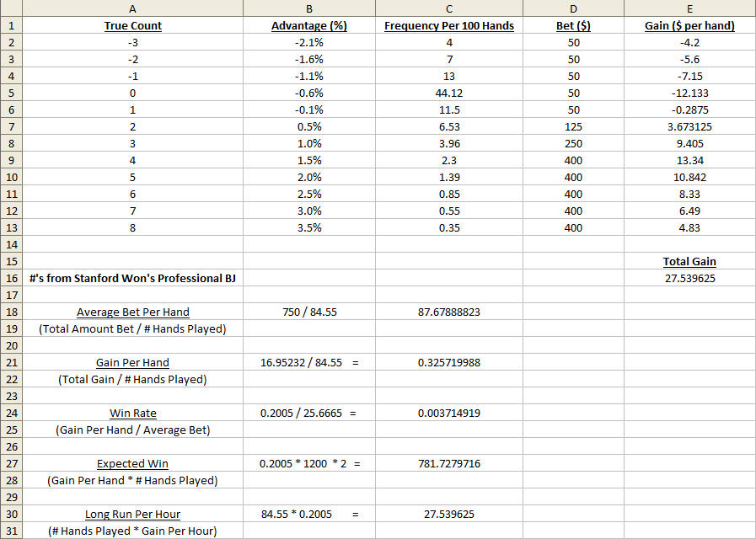Click the gain cell showing -7.15

(690, 76)
